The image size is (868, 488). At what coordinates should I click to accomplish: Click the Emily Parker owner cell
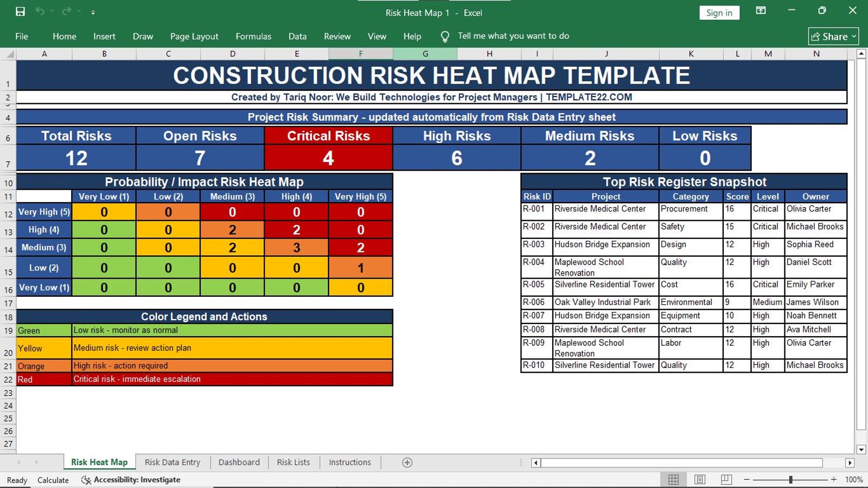coord(816,287)
